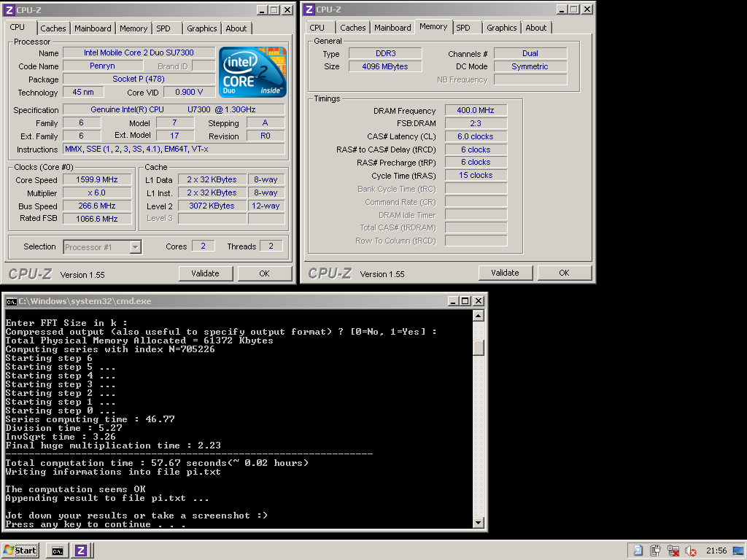The image size is (747, 560).
Task: Open the Mainboard tab in left CPU-Z window
Action: (93, 28)
